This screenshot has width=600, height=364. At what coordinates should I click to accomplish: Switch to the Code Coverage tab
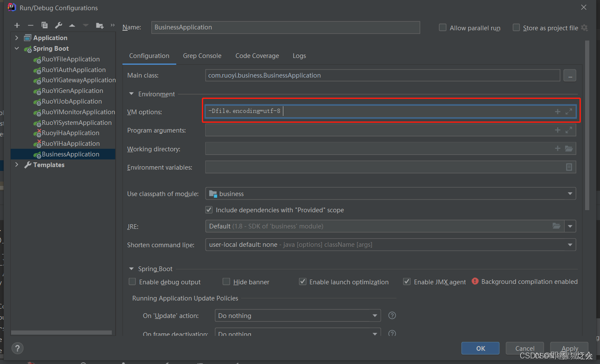point(257,56)
